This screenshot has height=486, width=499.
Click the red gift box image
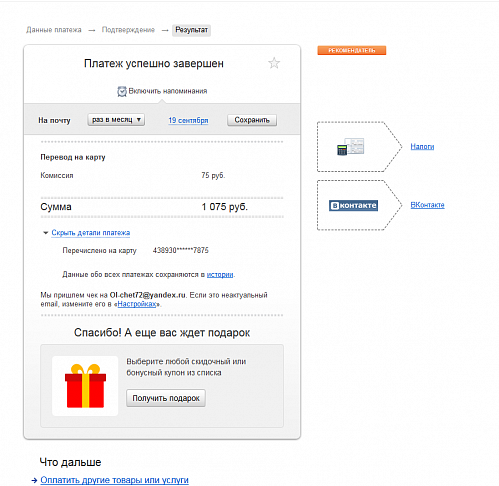pos(85,386)
